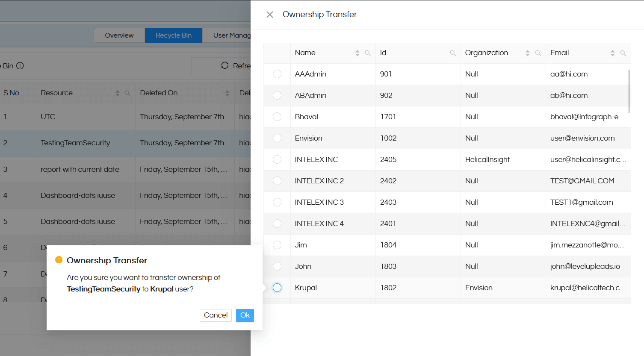
Task: Select the ABAdmin user radio button
Action: (x=277, y=95)
